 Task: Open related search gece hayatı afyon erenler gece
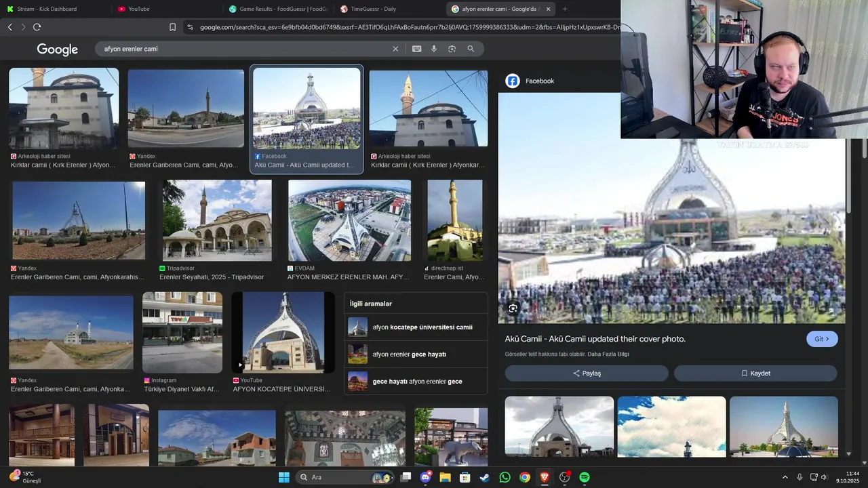pos(416,382)
